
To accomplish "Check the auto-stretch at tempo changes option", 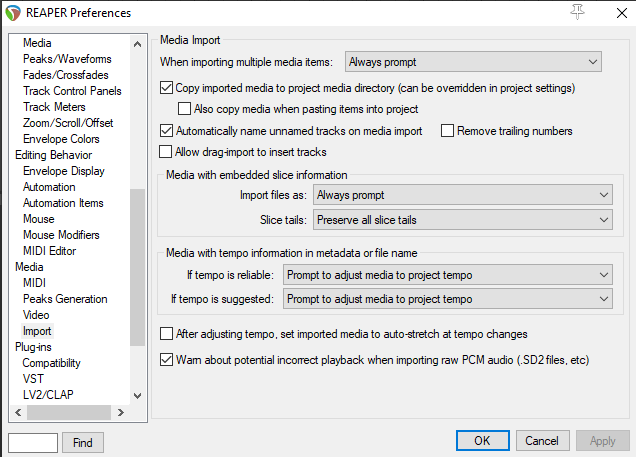I will click(166, 334).
